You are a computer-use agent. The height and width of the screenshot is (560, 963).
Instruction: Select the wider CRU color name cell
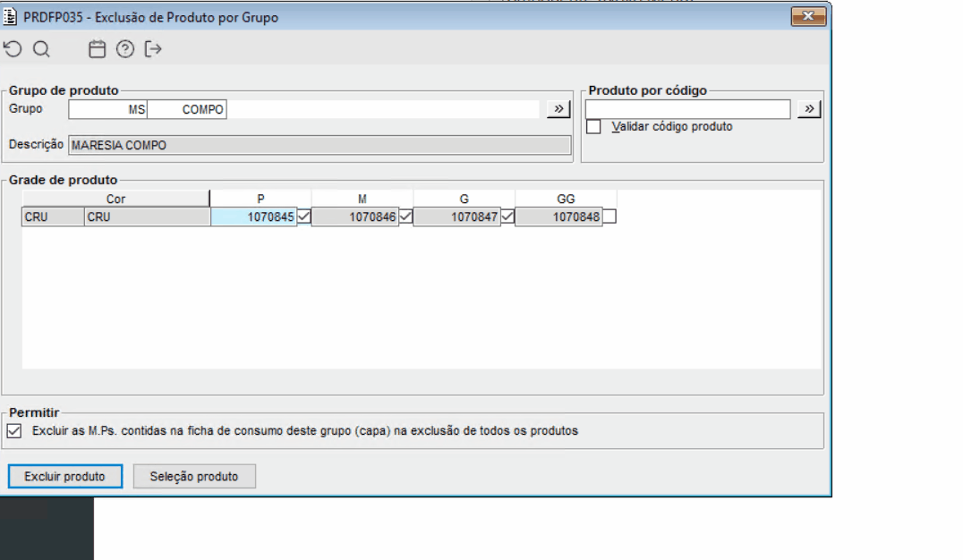click(148, 216)
